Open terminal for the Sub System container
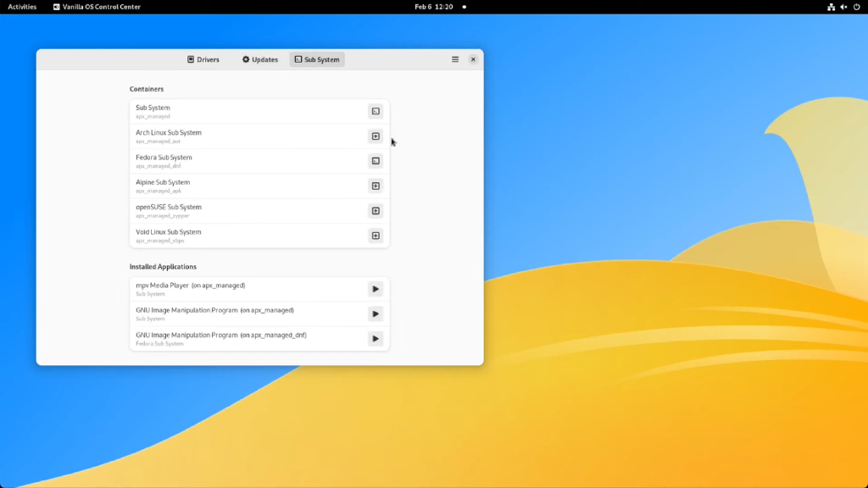The width and height of the screenshot is (868, 488). point(376,111)
